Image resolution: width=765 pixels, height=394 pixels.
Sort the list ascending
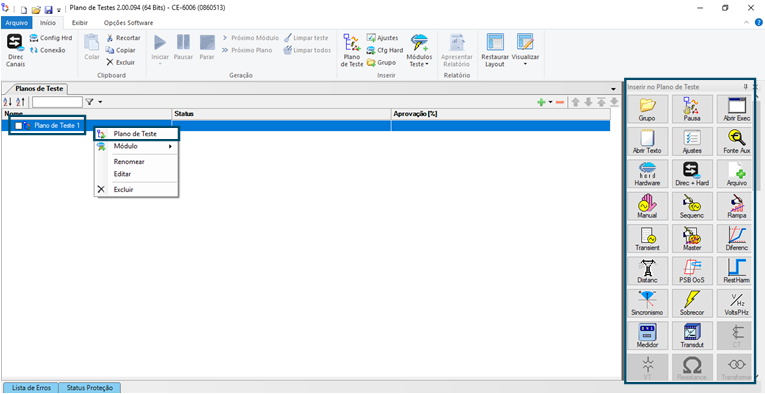(8, 102)
